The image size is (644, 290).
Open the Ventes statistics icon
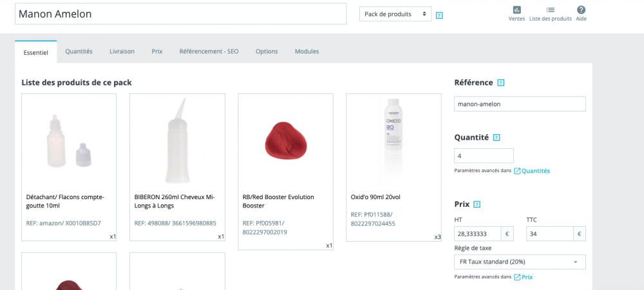[517, 10]
